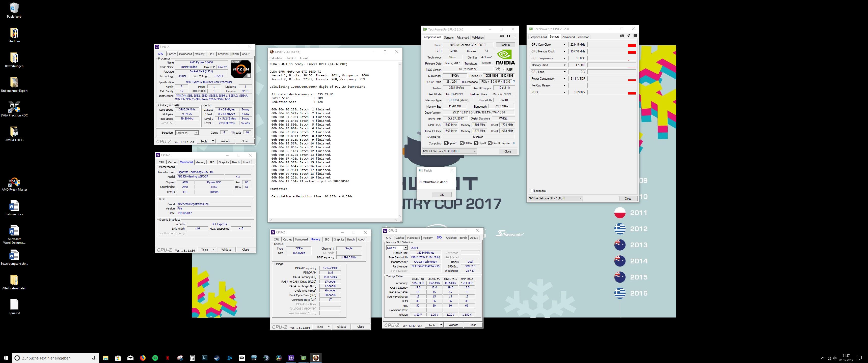Image resolution: width=868 pixels, height=363 pixels.
Task: Open the HWBOT menu in GPUPI
Action: click(290, 58)
